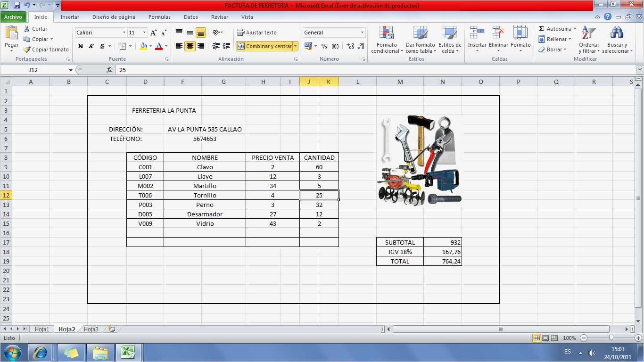Open the Hoja3 worksheet tab
Screen dimensions: 644x362
pyautogui.click(x=91, y=329)
